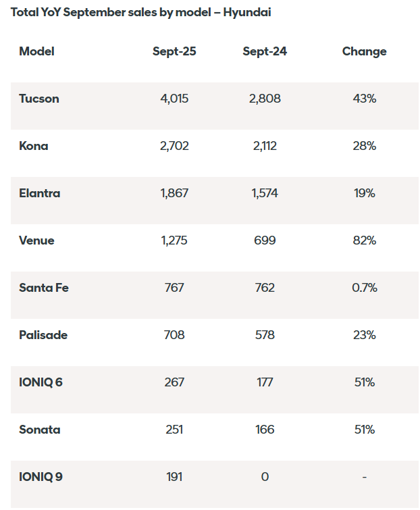The height and width of the screenshot is (510, 420).
Task: Click the Santa Fe row label
Action: [44, 288]
